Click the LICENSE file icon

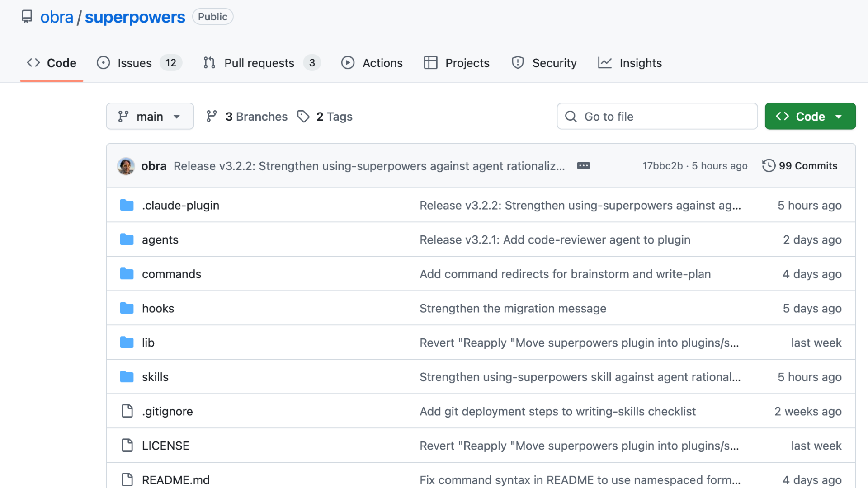pyautogui.click(x=127, y=446)
